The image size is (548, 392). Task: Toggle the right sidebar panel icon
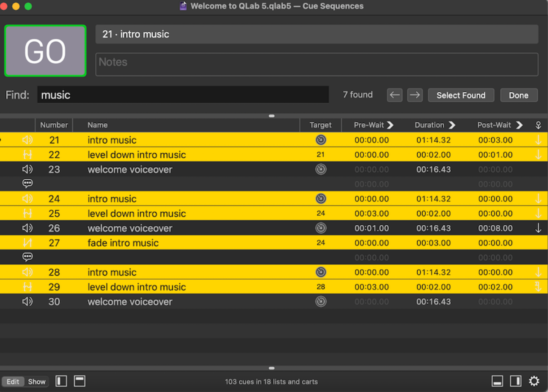tap(516, 381)
